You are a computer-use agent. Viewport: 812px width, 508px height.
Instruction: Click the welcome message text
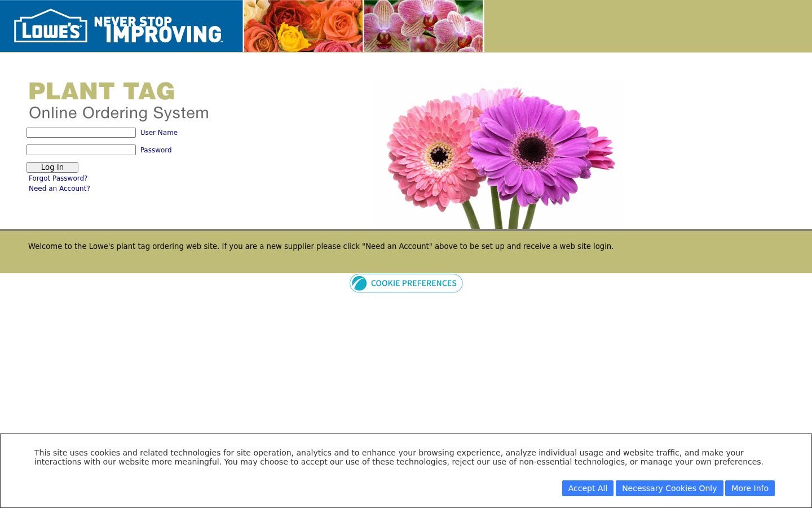click(x=321, y=246)
